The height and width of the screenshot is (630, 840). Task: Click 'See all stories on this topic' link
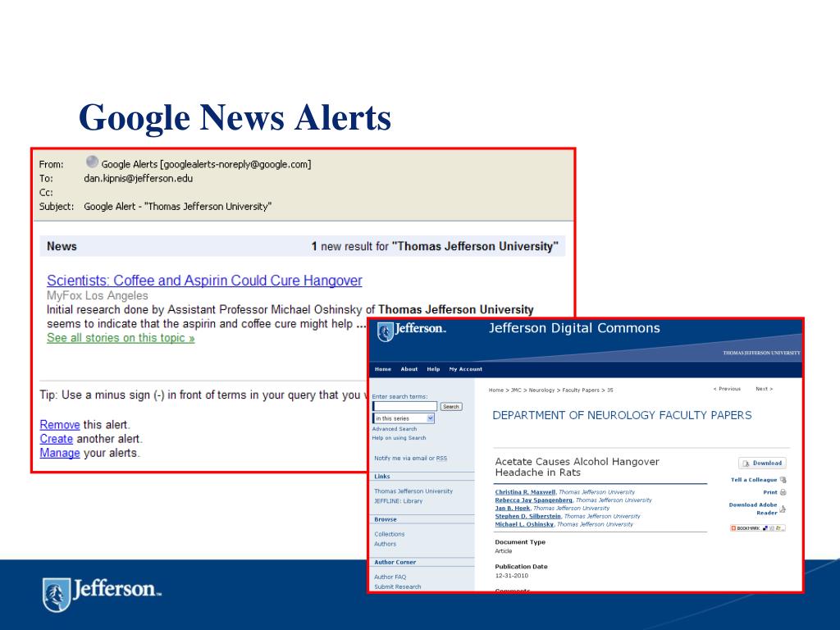click(x=121, y=338)
